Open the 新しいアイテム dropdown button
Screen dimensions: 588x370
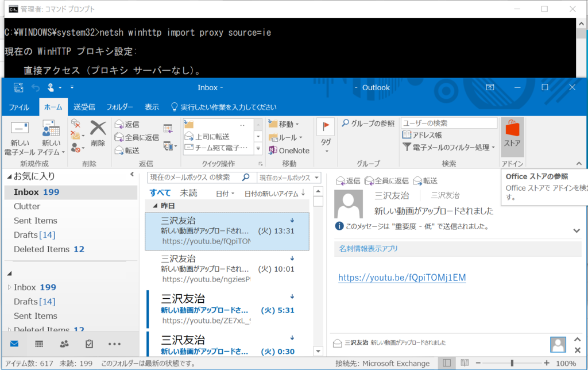pos(51,138)
